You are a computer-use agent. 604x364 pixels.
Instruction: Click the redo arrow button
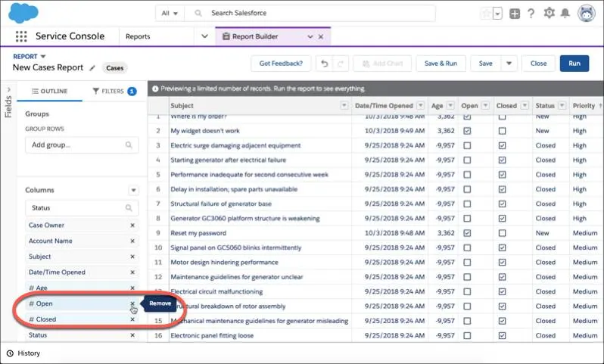click(x=341, y=64)
